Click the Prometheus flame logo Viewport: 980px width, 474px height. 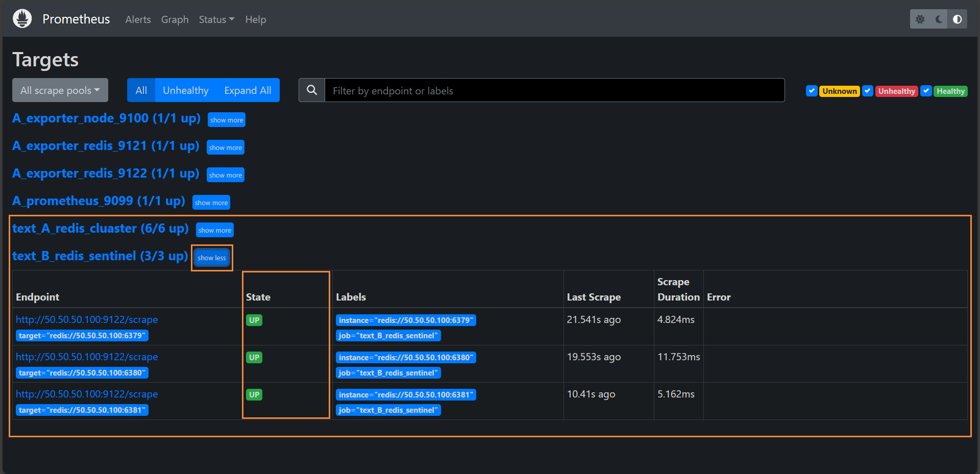coord(22,19)
